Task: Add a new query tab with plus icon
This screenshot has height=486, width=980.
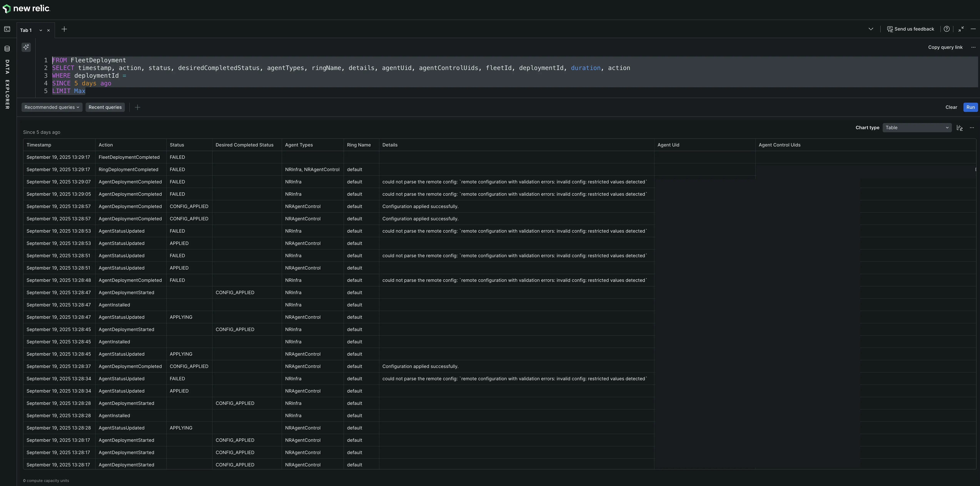Action: 64,29
